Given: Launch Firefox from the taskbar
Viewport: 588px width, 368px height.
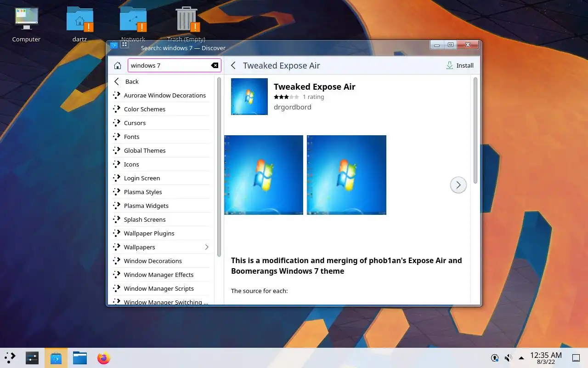Looking at the screenshot, I should point(104,358).
